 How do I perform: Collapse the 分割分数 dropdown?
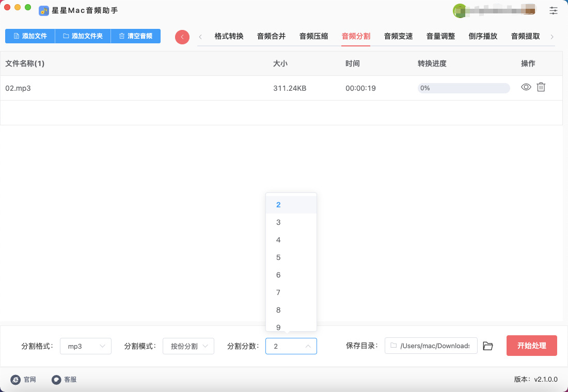coord(291,346)
